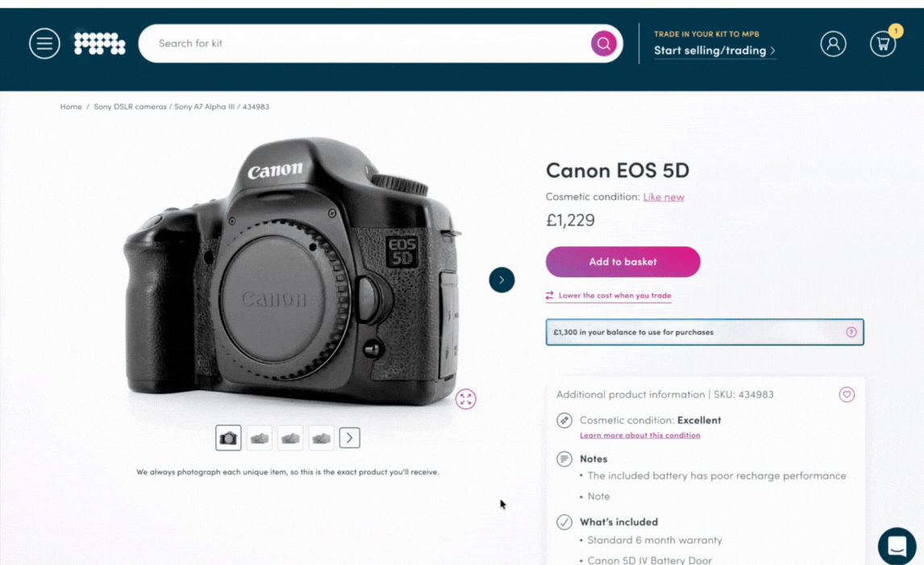Click the What's included checkmark icon
Viewport: 924px width, 565px height.
(564, 522)
